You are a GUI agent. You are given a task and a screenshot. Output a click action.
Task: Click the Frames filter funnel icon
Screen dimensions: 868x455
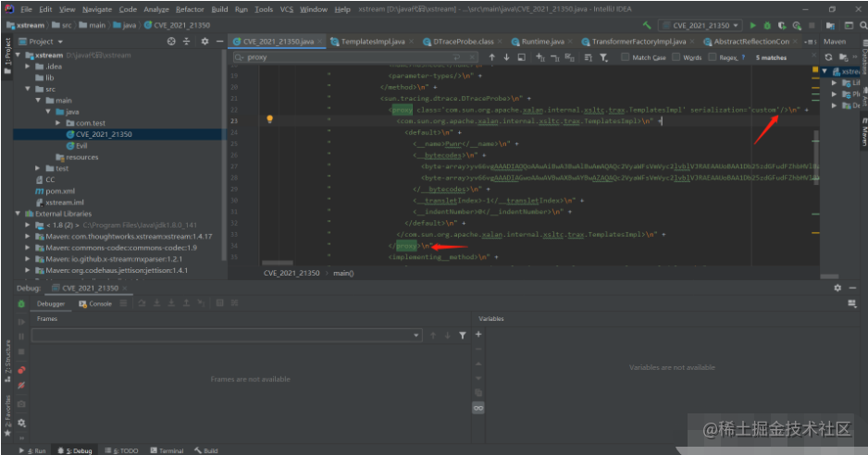tap(463, 335)
